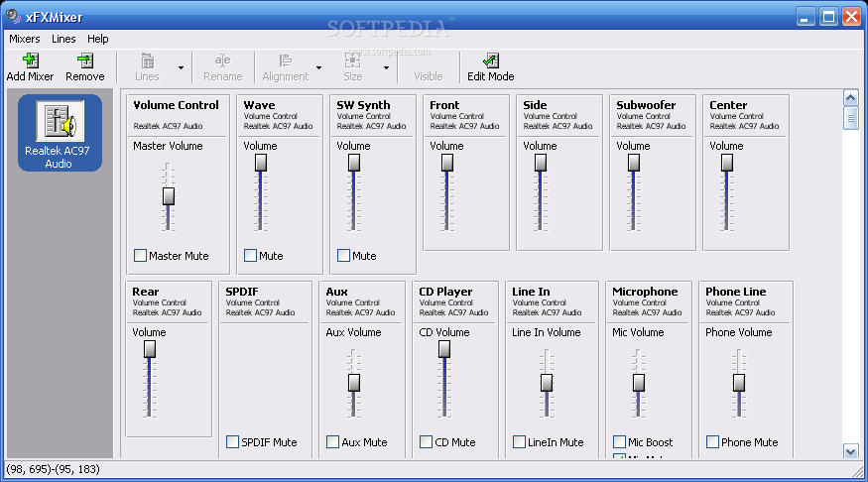Click the Rear Volume slider thumb

[150, 349]
